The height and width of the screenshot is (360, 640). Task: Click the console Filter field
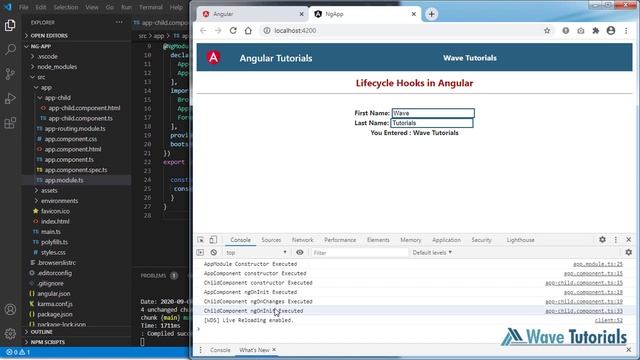point(359,253)
